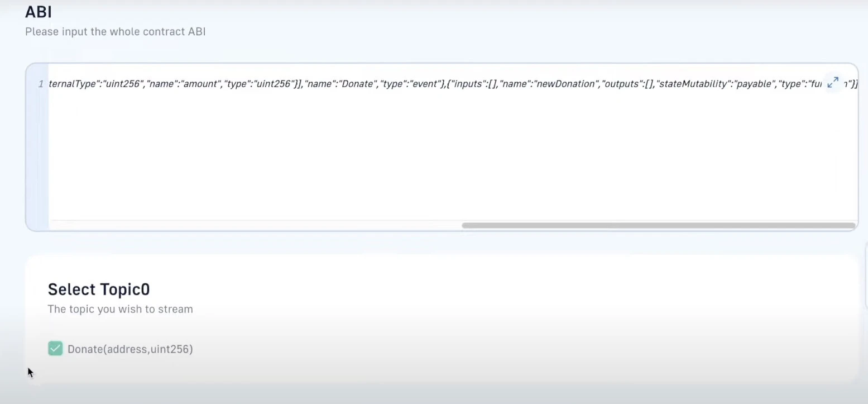Image resolution: width=868 pixels, height=404 pixels.
Task: Expand the ABI editor to fullscreen
Action: [x=833, y=83]
